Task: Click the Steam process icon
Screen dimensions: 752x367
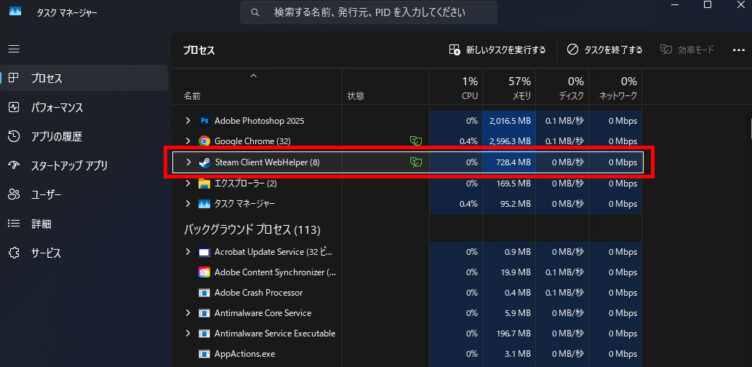Action: pyautogui.click(x=204, y=162)
